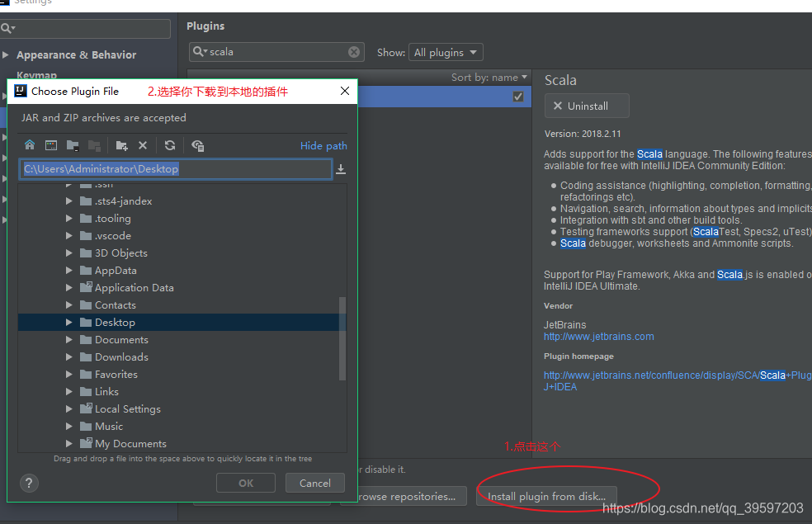Click the file tree vertical scrollbar
Viewport: 812px width, 524px height.
(342, 338)
